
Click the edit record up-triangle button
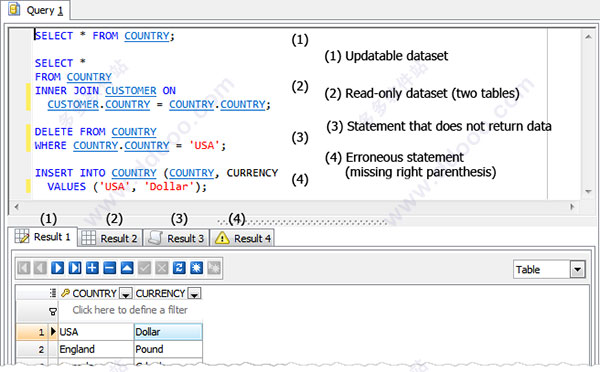coord(127,268)
